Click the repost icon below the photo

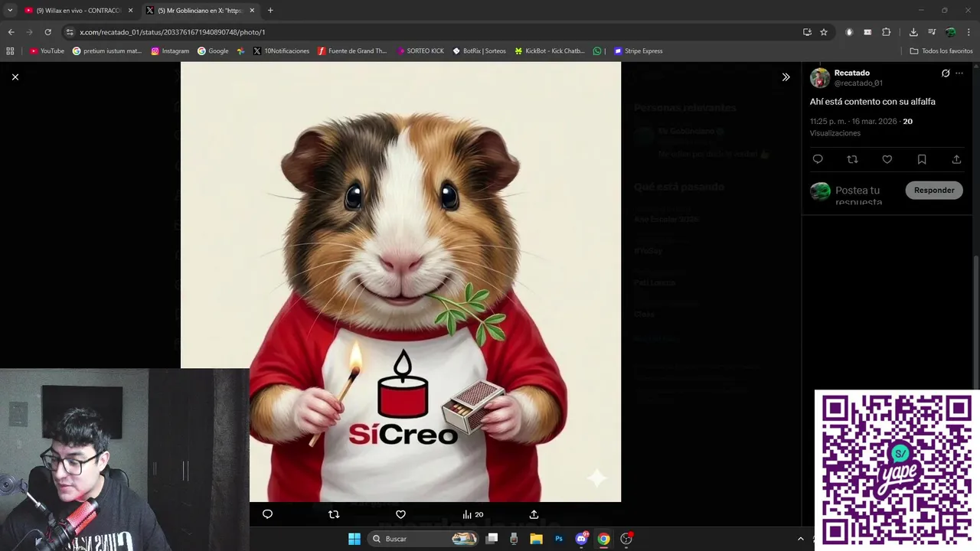coord(334,514)
